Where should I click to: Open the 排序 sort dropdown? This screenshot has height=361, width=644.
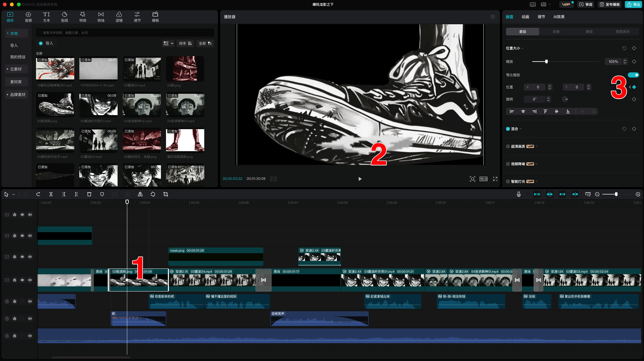(185, 43)
